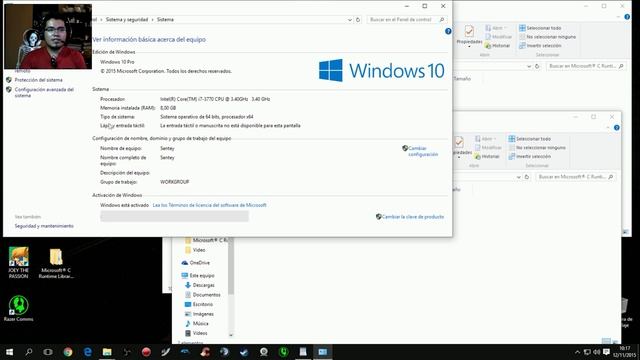Select OneDrive in Explorer navigation pane

point(196,263)
